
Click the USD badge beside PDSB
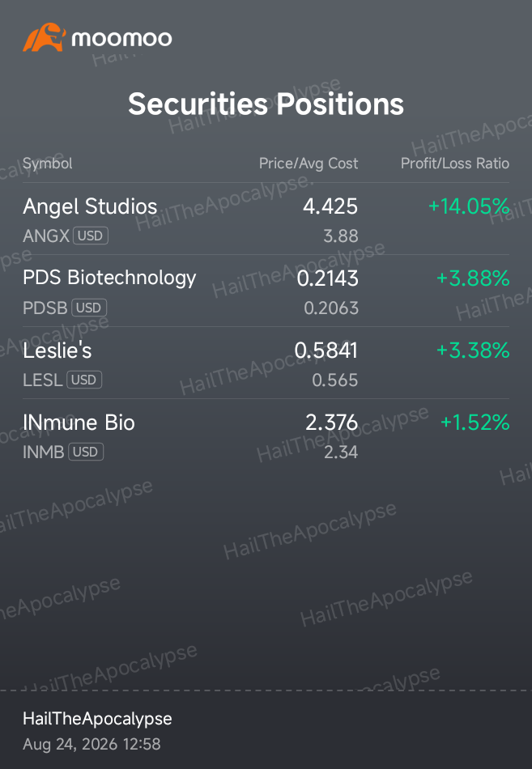(89, 308)
